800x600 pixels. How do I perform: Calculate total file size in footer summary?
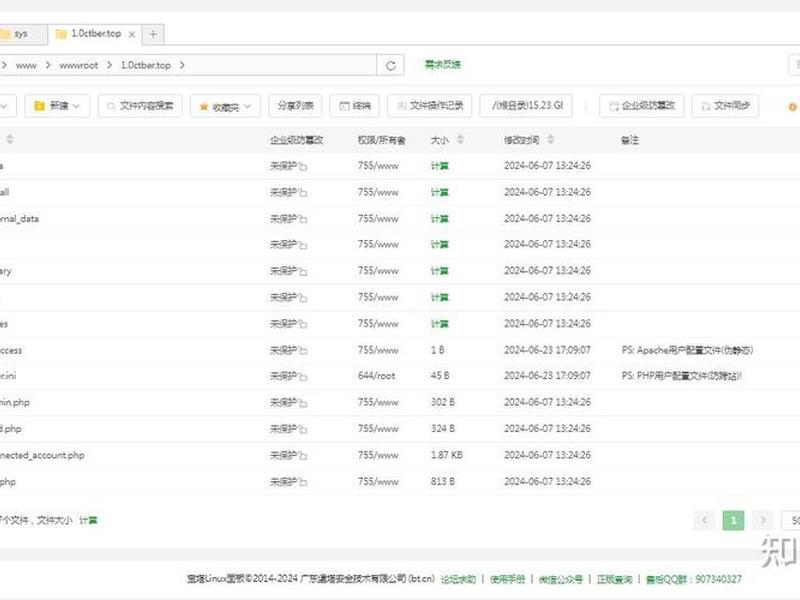(88, 520)
